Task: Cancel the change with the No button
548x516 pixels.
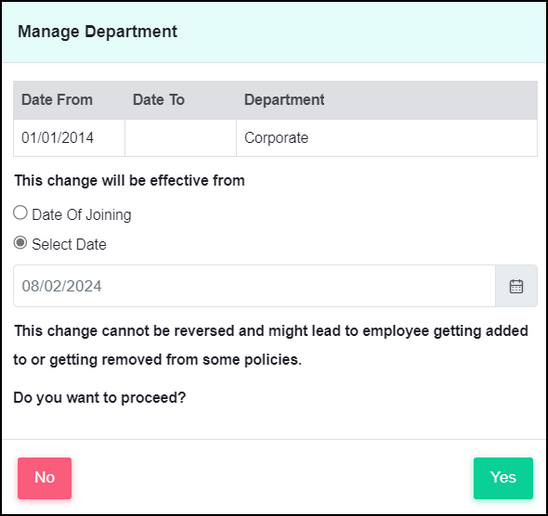Action: 45,478
